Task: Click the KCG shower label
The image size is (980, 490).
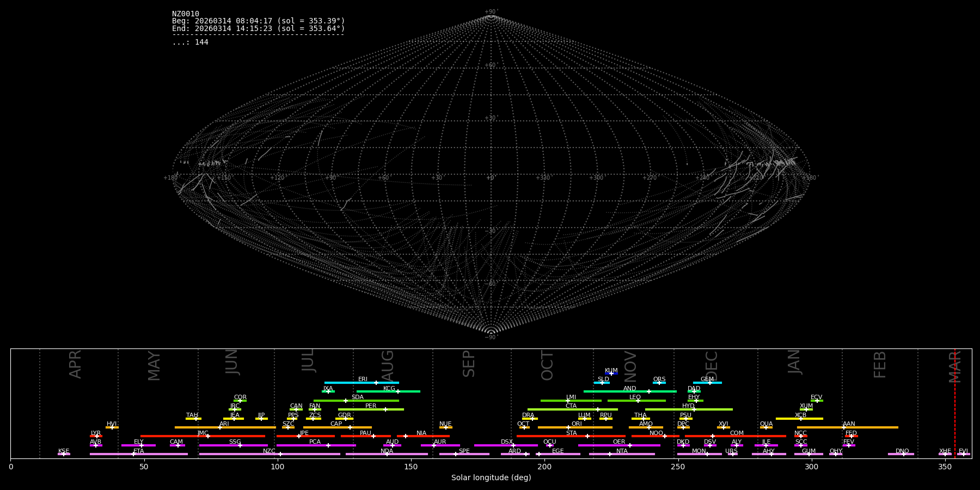Action: pyautogui.click(x=389, y=389)
